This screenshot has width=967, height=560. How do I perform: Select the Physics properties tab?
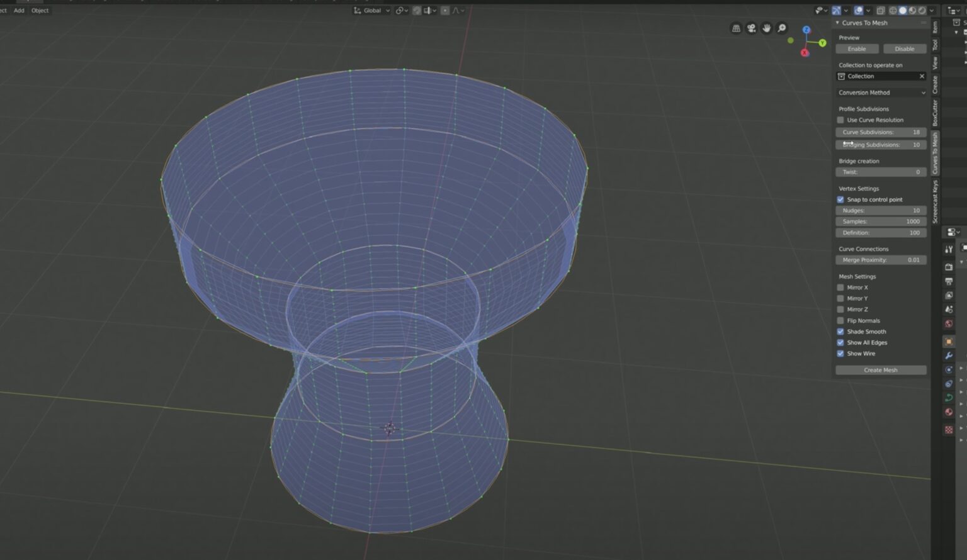click(949, 383)
